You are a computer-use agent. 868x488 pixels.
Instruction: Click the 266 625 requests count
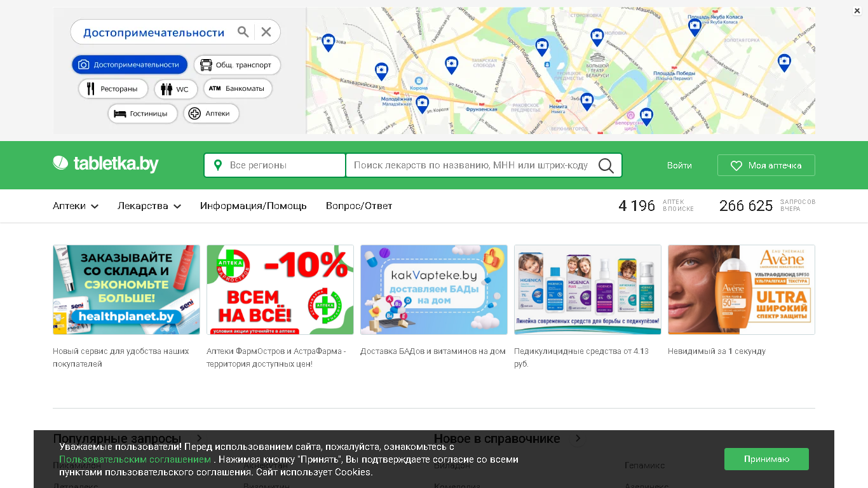pos(746,205)
